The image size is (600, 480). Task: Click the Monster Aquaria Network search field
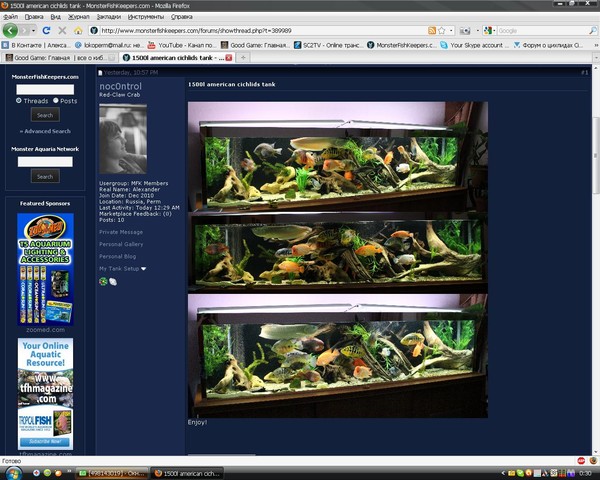pos(45,161)
